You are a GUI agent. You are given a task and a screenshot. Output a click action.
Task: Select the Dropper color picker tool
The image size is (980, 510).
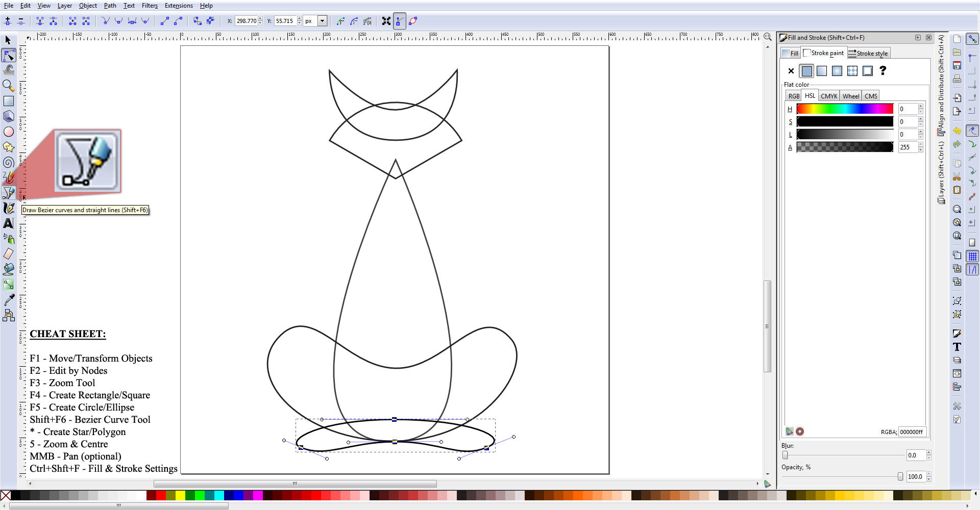(x=9, y=300)
